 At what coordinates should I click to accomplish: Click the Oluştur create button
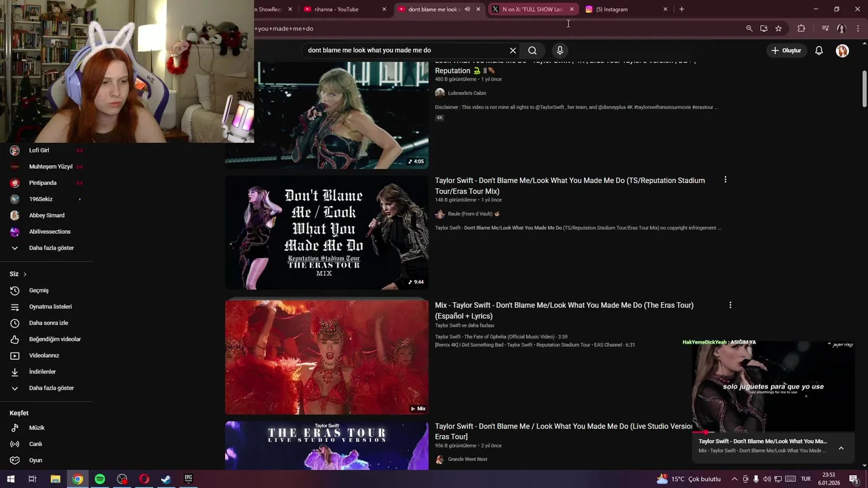coord(787,50)
